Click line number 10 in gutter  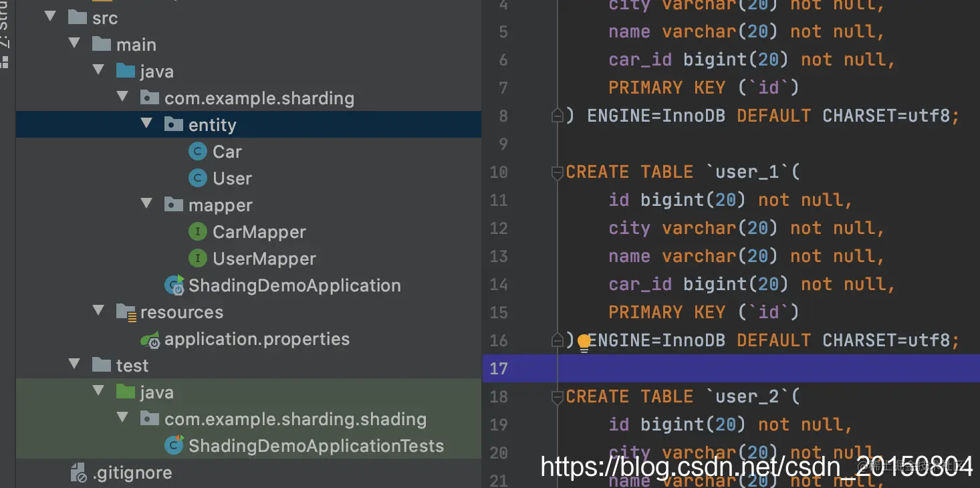click(499, 172)
